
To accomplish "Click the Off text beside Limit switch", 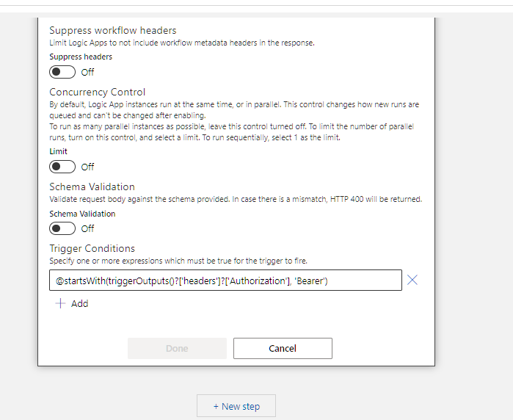I will [x=87, y=167].
